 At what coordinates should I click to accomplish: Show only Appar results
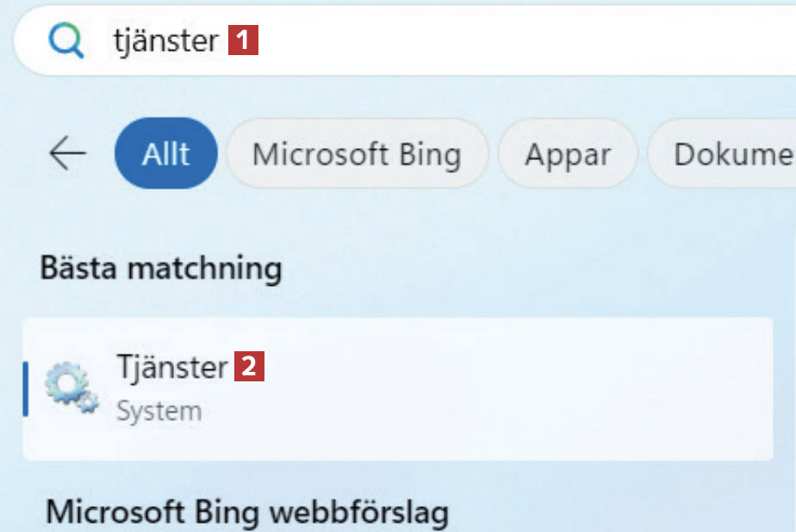click(568, 154)
